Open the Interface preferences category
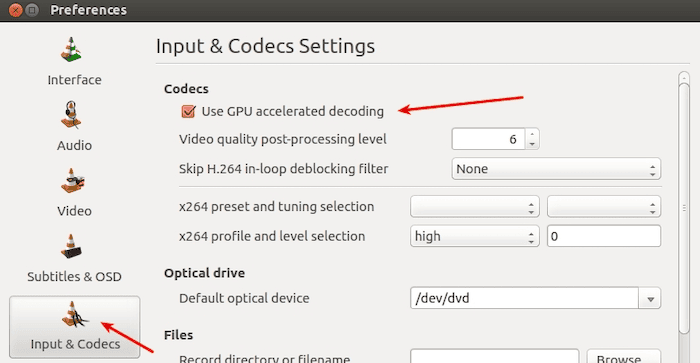 [x=74, y=62]
